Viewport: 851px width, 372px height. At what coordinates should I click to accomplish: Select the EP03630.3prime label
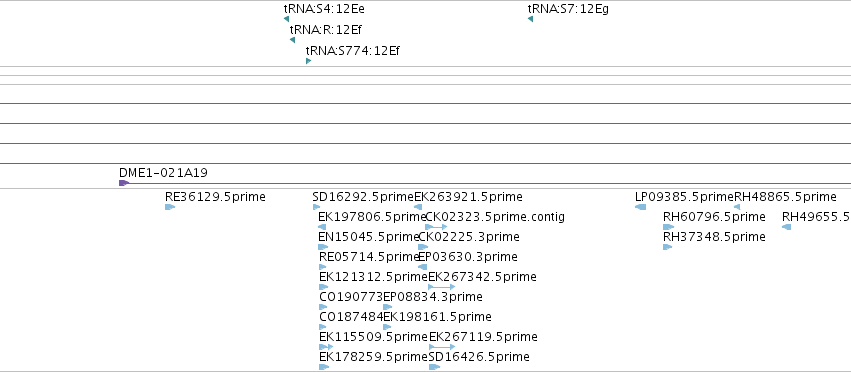click(468, 256)
